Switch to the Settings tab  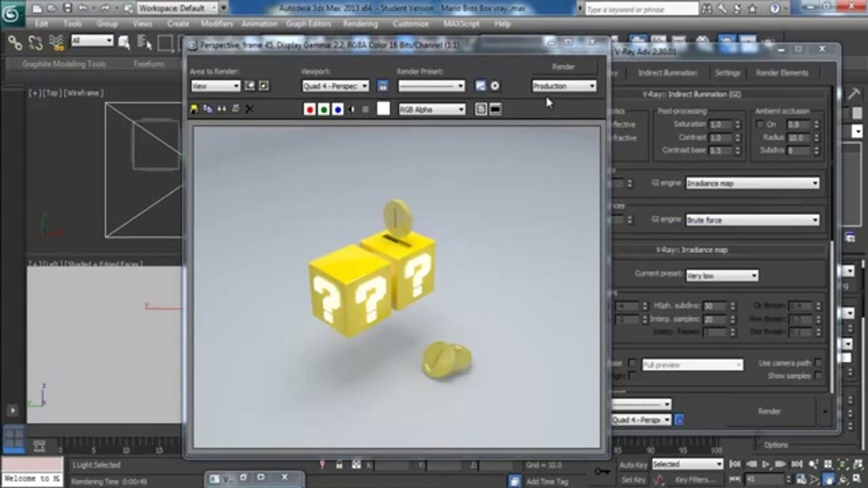click(x=728, y=73)
